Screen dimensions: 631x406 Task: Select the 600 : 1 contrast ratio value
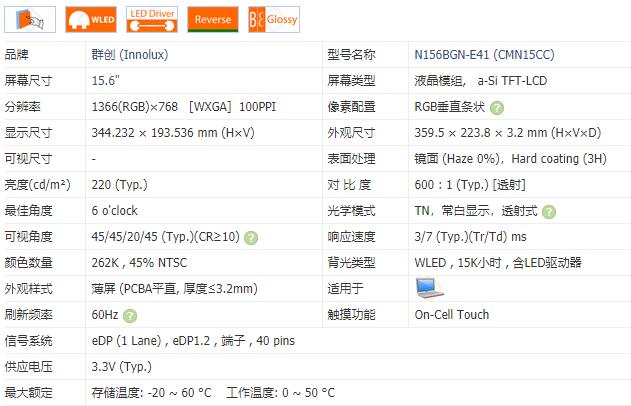click(x=470, y=185)
